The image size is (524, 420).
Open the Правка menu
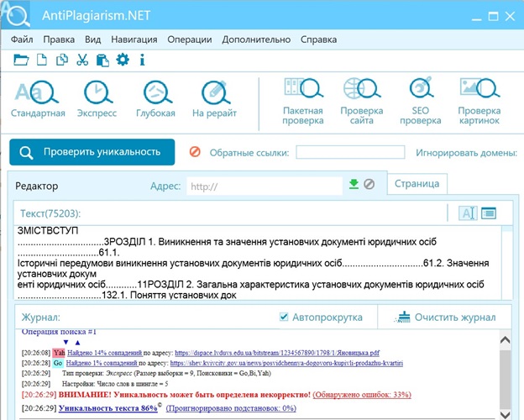click(59, 39)
